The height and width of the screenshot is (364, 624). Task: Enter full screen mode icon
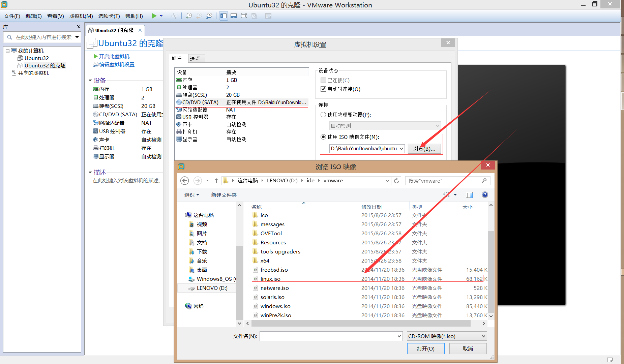click(244, 16)
